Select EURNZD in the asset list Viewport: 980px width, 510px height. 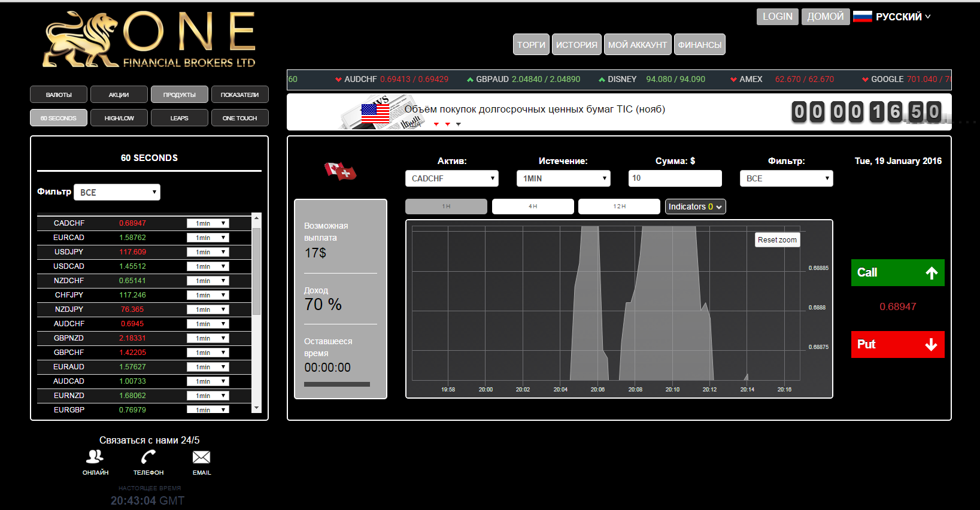click(144, 396)
